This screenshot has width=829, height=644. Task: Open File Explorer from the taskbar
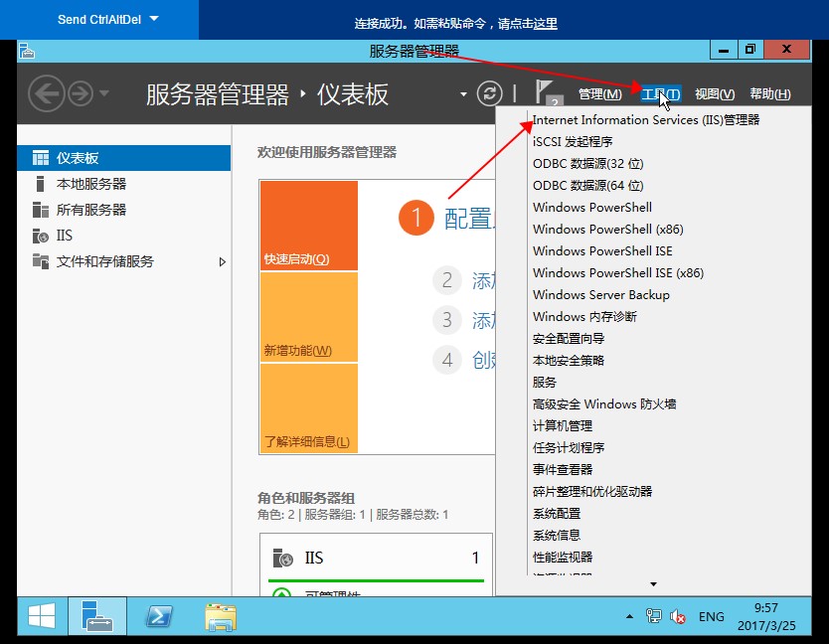221,617
